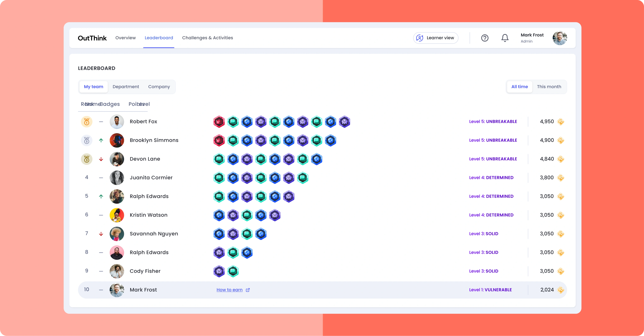Click the external link icon beside How to earn
644x336 pixels.
pos(248,290)
